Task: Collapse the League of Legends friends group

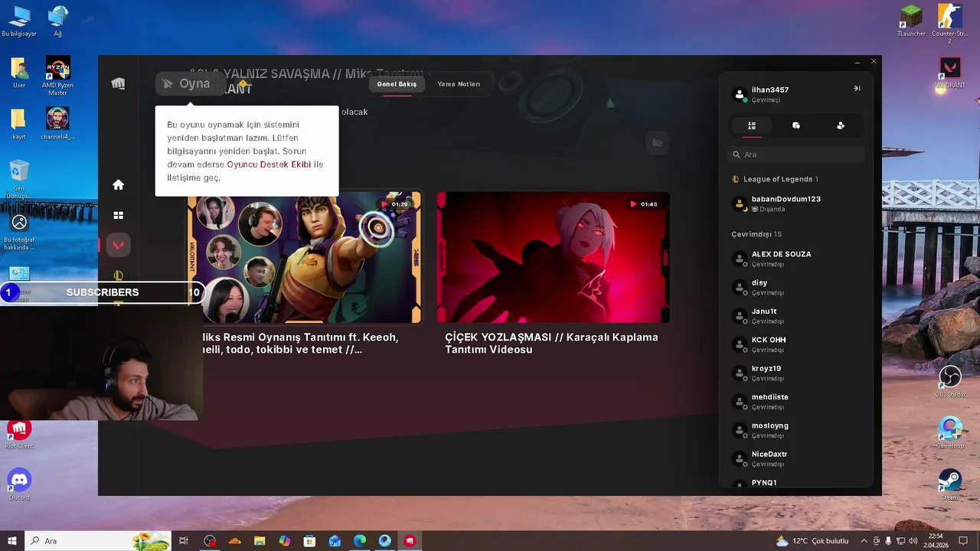Action: click(775, 179)
